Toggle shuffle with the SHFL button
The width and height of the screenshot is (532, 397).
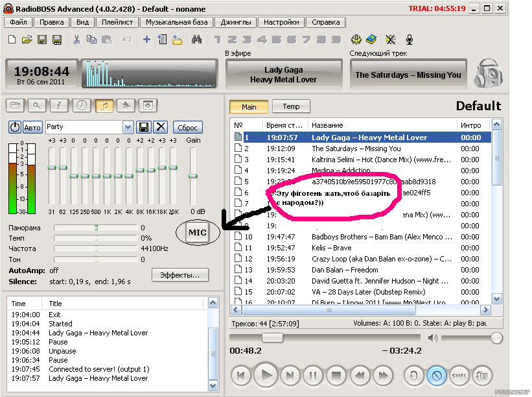[x=459, y=376]
